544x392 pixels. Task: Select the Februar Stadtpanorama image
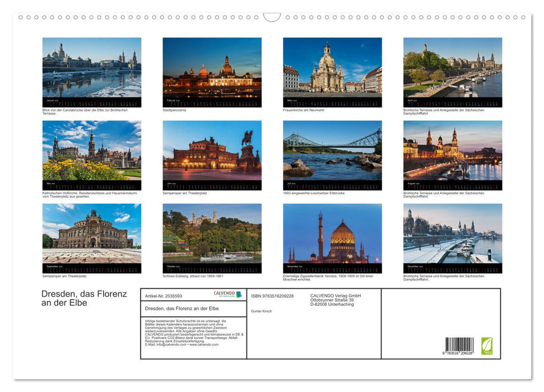(213, 70)
